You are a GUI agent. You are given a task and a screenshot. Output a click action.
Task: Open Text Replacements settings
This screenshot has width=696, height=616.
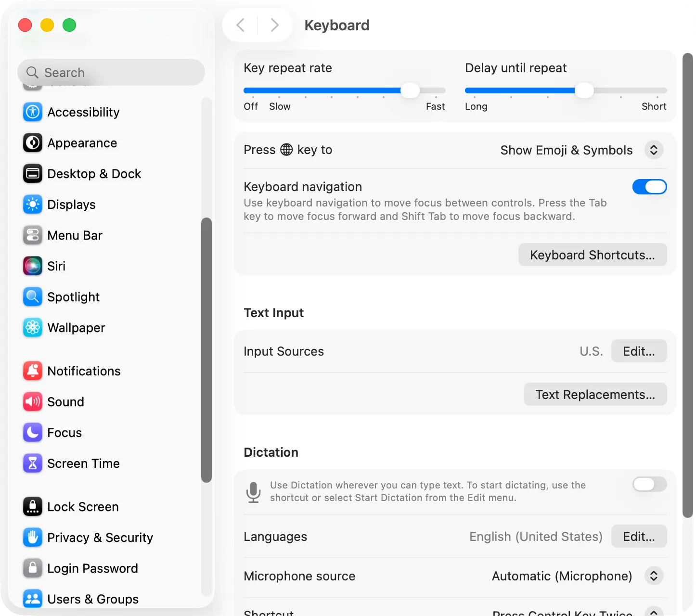(x=595, y=394)
